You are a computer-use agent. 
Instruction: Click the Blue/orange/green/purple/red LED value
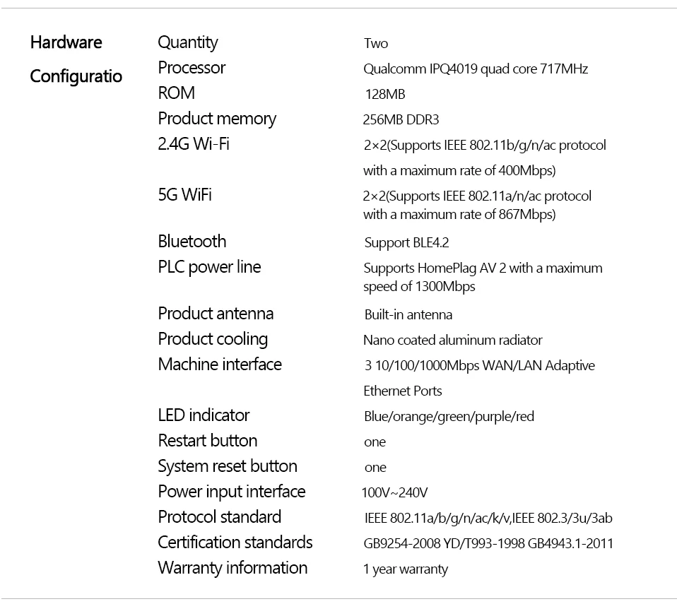point(449,417)
